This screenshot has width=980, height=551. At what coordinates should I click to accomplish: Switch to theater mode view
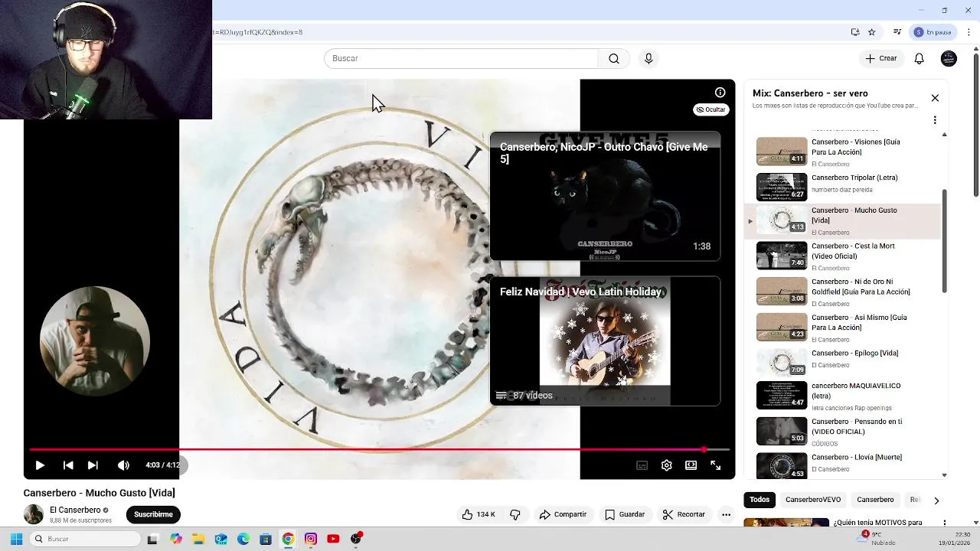(691, 465)
